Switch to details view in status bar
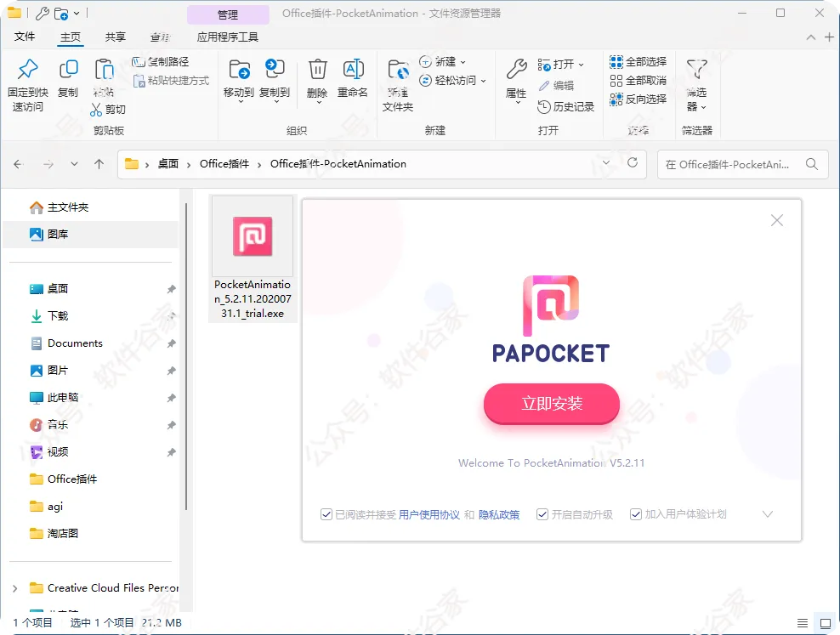 [802, 623]
